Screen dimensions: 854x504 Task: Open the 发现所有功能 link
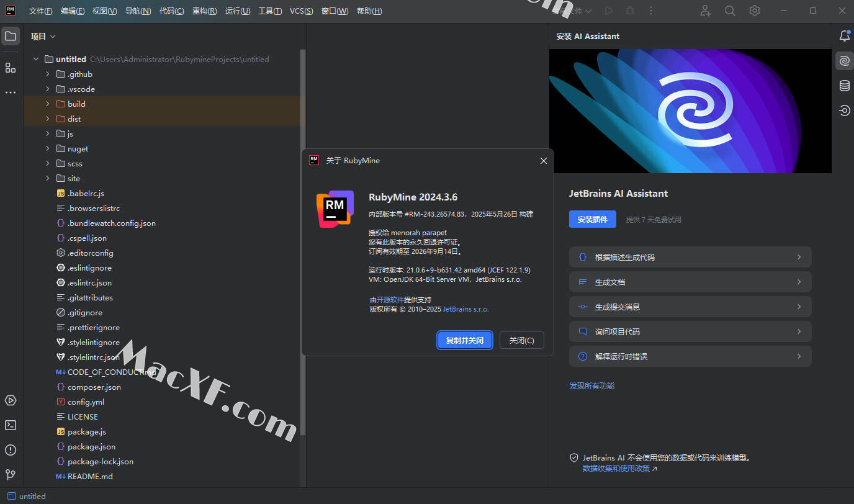click(592, 386)
